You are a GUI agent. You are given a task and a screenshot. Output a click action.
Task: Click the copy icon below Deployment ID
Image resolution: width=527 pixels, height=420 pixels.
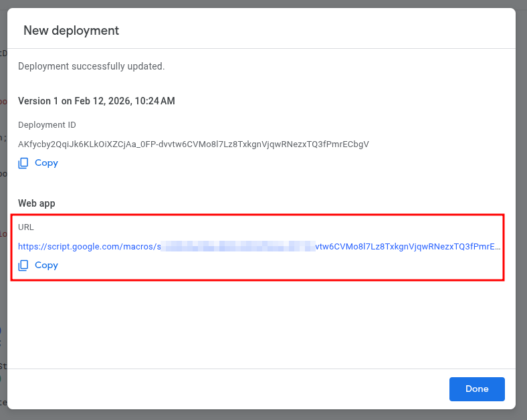[23, 163]
